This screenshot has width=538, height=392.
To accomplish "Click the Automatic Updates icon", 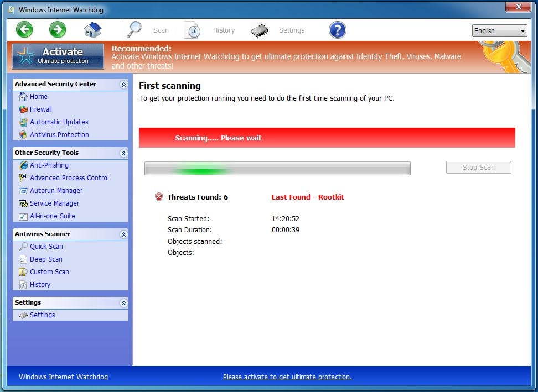I will (23, 122).
